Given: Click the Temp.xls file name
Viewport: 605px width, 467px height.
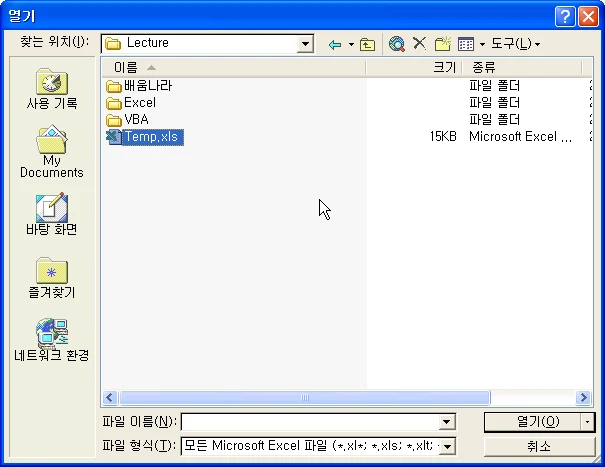Looking at the screenshot, I should (x=151, y=137).
